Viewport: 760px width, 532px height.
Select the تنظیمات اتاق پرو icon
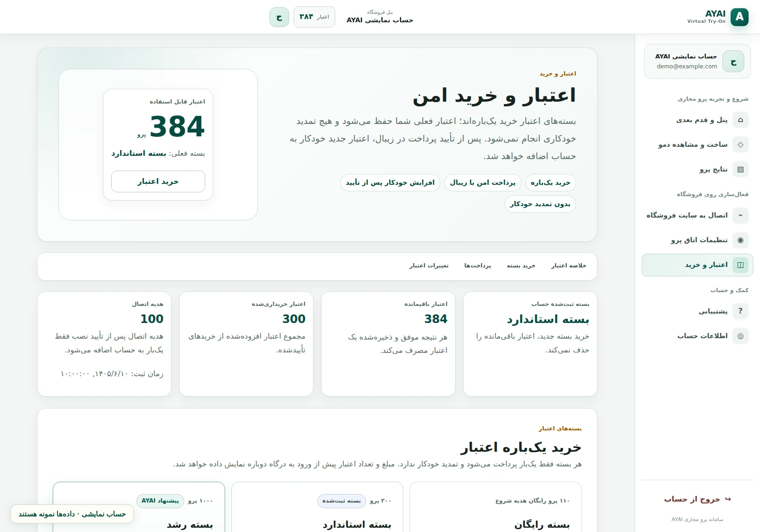(x=741, y=240)
